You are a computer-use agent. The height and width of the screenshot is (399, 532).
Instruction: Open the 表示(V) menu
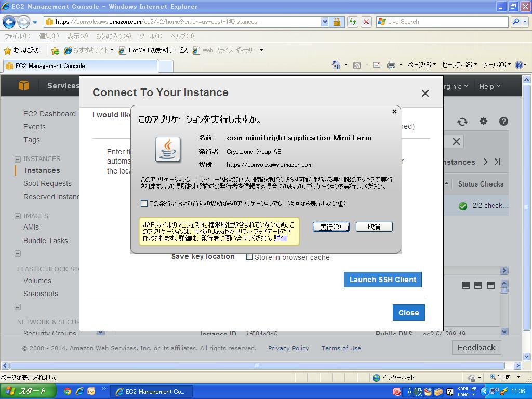click(77, 36)
